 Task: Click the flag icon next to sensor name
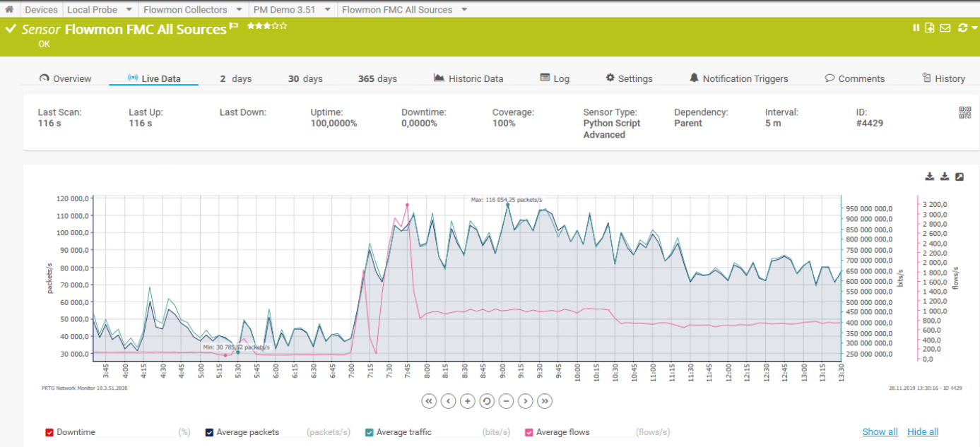(234, 27)
